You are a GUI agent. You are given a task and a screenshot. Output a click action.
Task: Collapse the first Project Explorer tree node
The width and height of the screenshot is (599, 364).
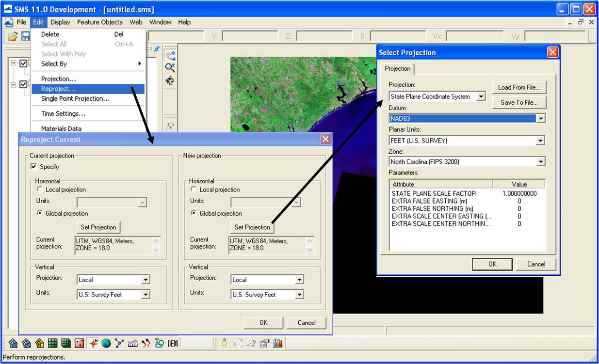coord(14,63)
